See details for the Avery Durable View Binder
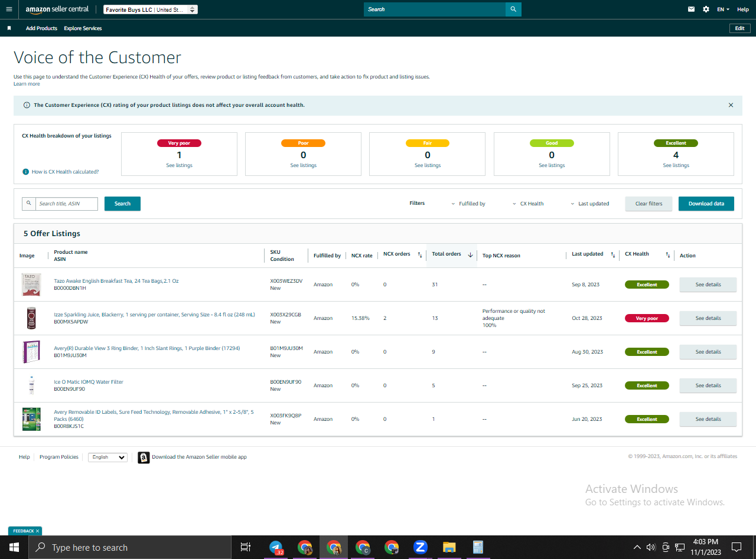 pyautogui.click(x=708, y=352)
